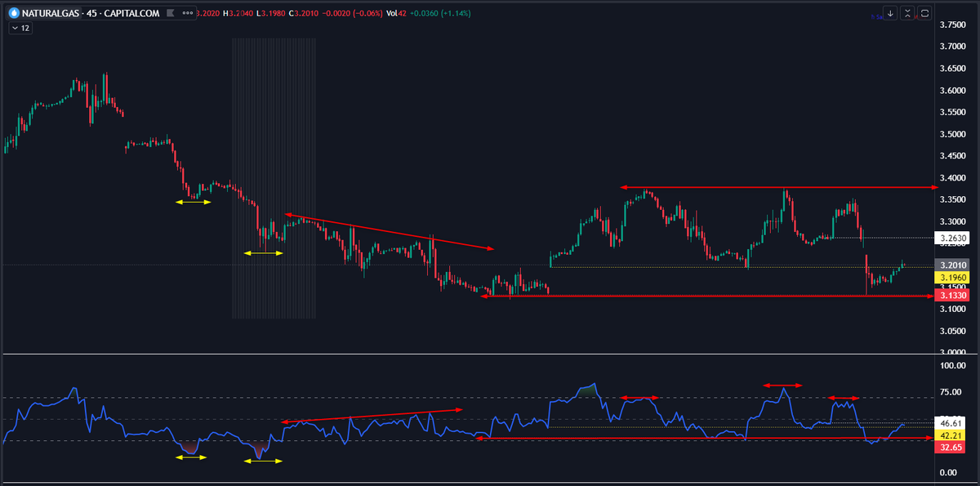The width and height of the screenshot is (980, 486).
Task: Click the 3.2010 current price label
Action: [x=952, y=265]
